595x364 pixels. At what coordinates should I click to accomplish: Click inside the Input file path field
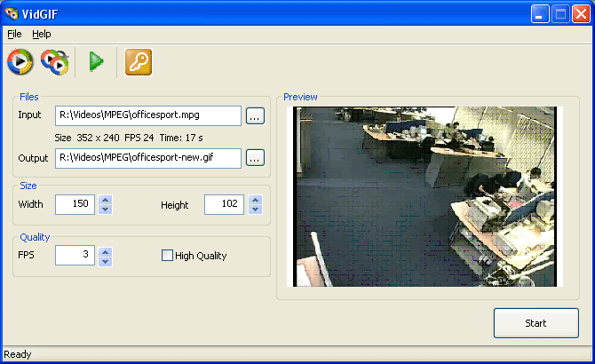pos(147,115)
